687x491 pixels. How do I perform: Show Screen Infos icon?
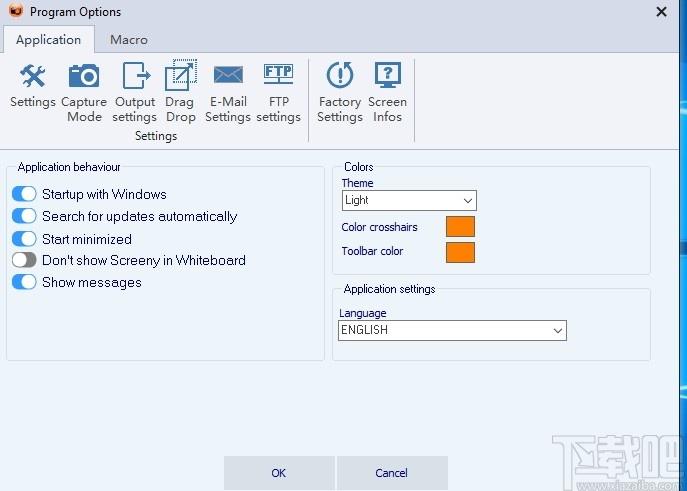click(387, 75)
